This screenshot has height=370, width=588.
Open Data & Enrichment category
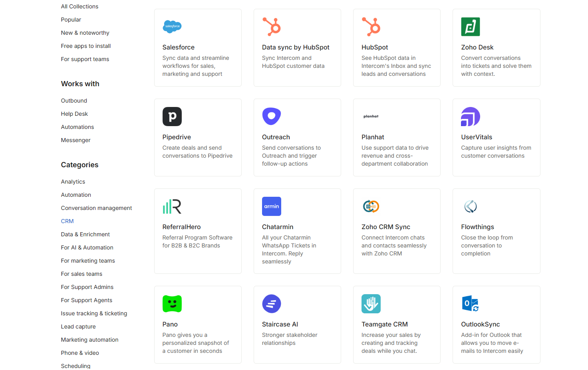pyautogui.click(x=85, y=234)
